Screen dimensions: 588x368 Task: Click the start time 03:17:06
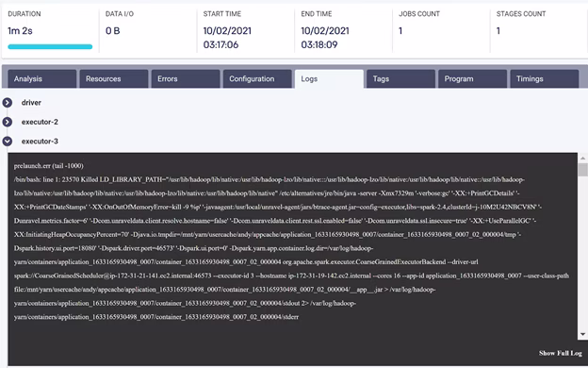[x=220, y=44]
